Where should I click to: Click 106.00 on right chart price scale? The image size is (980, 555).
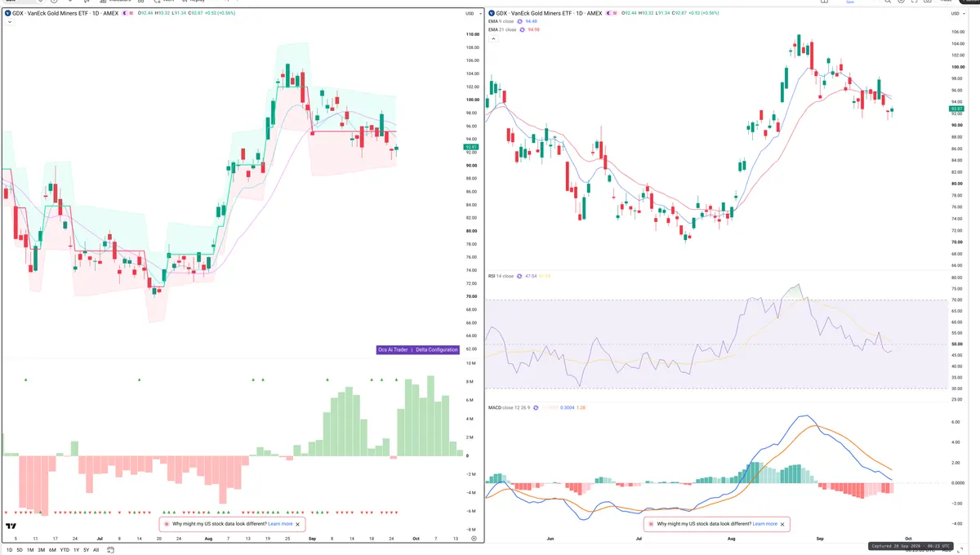point(956,32)
